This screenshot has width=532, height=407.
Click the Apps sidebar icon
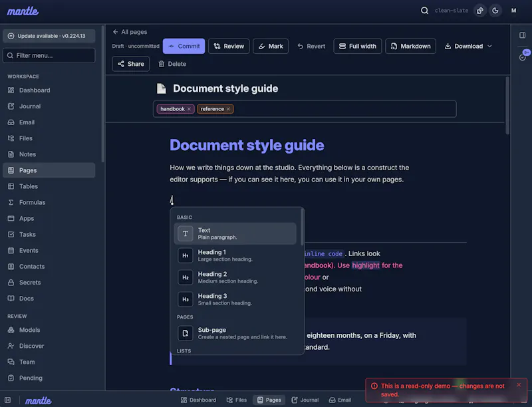11,218
